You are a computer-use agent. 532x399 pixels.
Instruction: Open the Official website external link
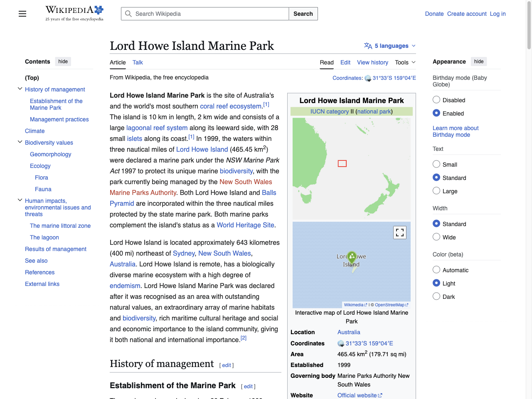(357, 395)
